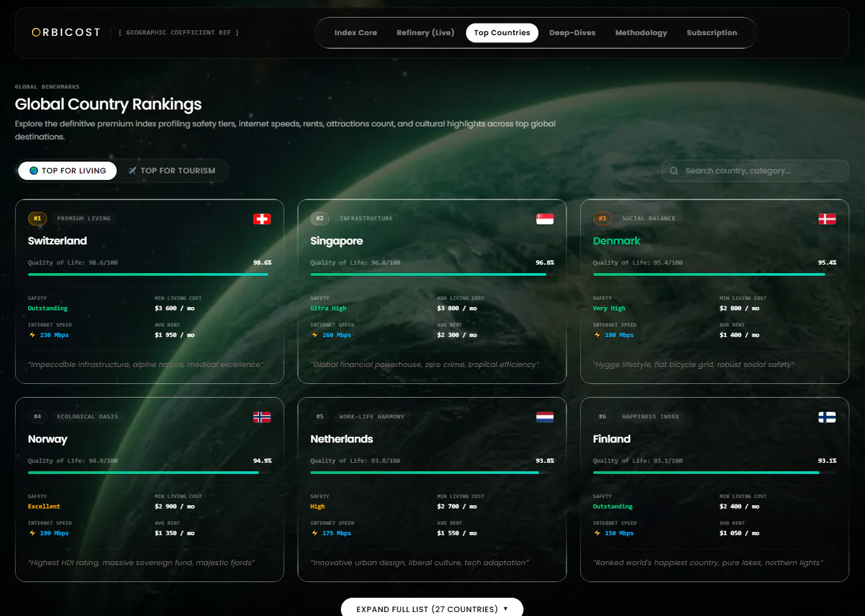Click Norway's $2 900 / mo living cost
Screen dimensions: 865x616
[x=175, y=506]
